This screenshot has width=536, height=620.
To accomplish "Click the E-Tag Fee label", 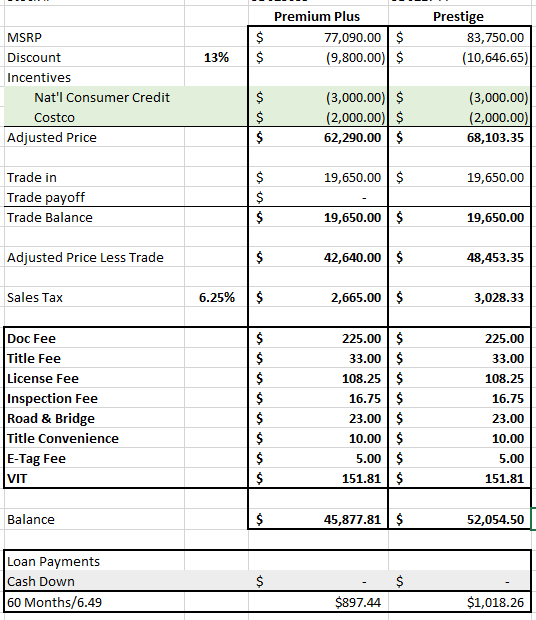I will 36,459.
